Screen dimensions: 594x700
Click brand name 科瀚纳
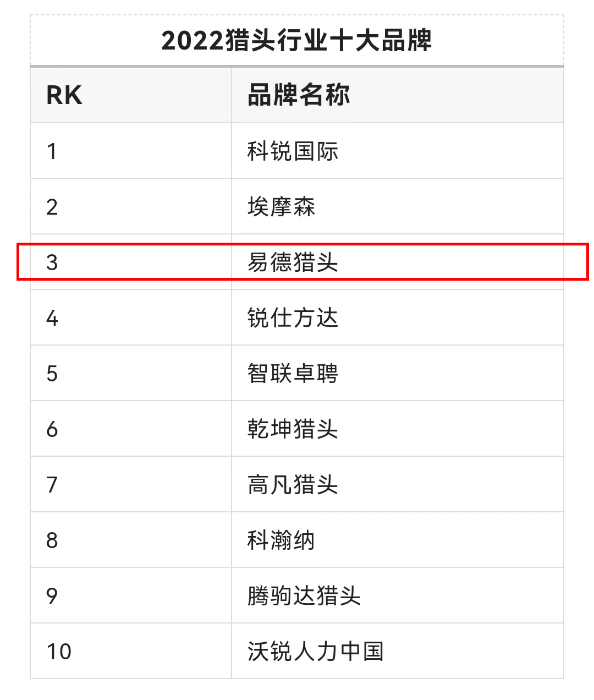[281, 540]
